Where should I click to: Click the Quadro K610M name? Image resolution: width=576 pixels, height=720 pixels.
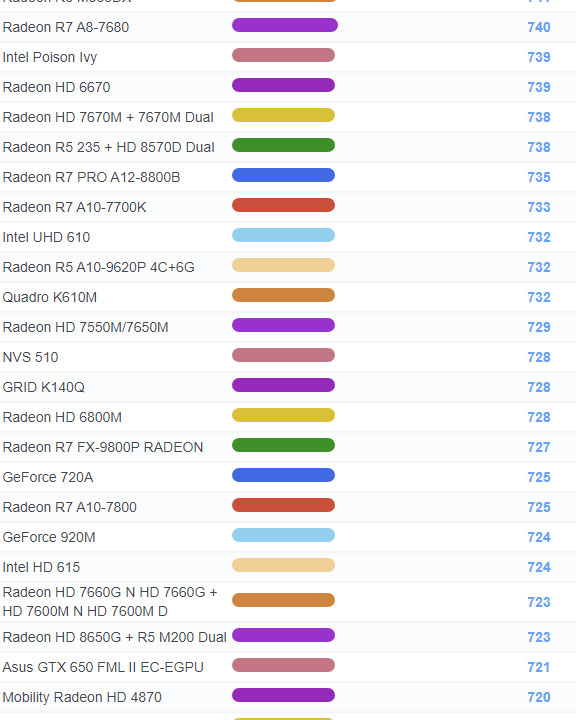coord(50,297)
